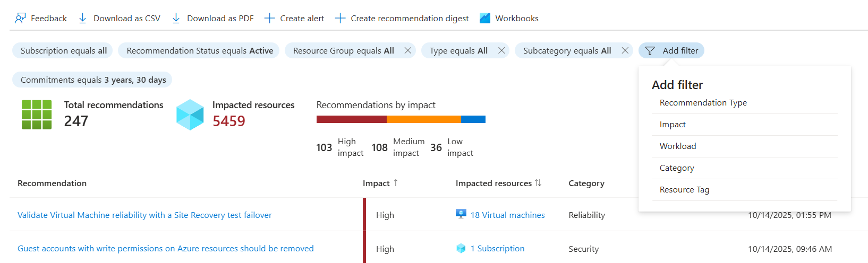Click the Feedback person icon
This screenshot has height=263, width=868.
point(20,19)
